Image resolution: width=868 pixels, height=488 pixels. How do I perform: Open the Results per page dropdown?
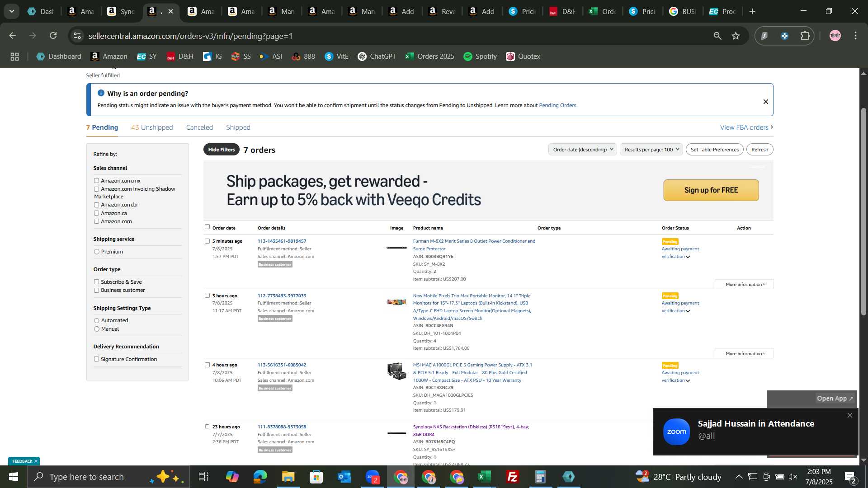pyautogui.click(x=651, y=150)
